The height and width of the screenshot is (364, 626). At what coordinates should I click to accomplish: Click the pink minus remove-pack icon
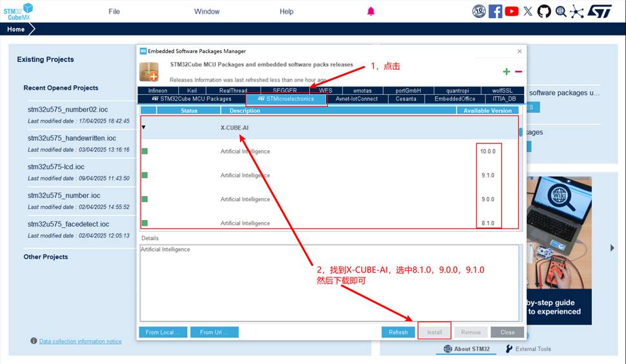click(x=518, y=72)
